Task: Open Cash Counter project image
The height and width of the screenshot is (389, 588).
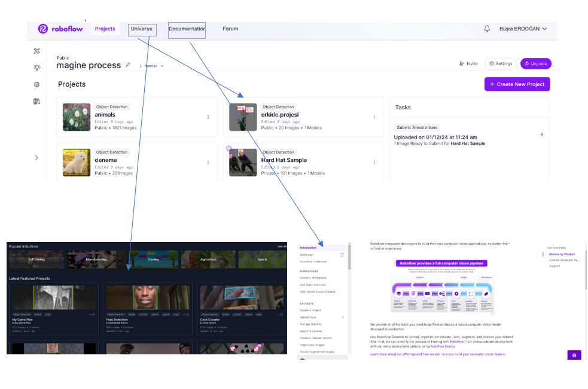Action: (242, 298)
